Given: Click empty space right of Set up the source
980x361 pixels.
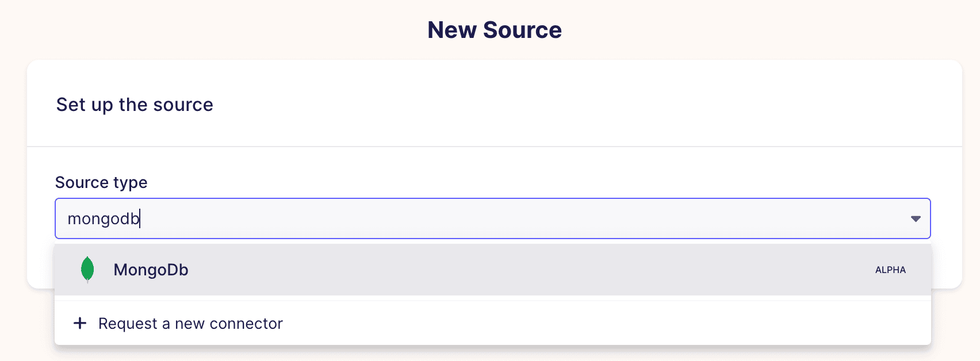Looking at the screenshot, I should tap(575, 105).
